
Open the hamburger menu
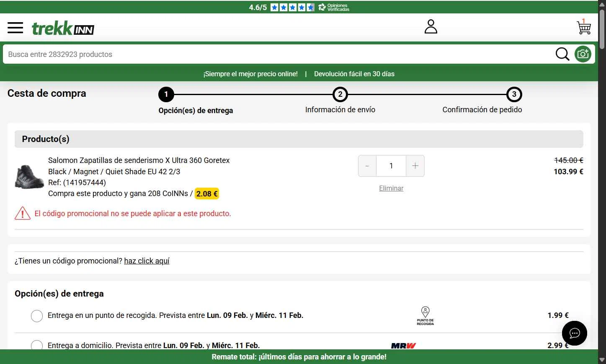(15, 28)
